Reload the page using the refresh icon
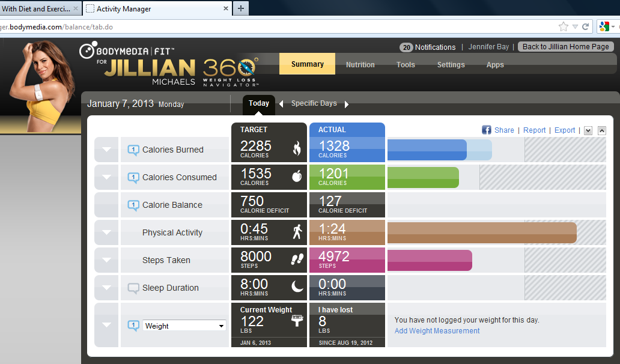The width and height of the screenshot is (620, 364). click(x=586, y=27)
